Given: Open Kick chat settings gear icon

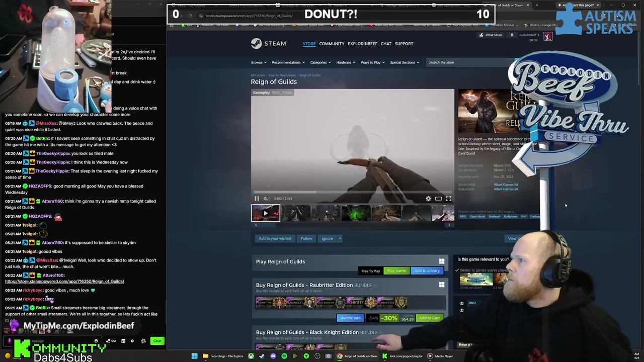Looking at the screenshot, I should click(132, 341).
